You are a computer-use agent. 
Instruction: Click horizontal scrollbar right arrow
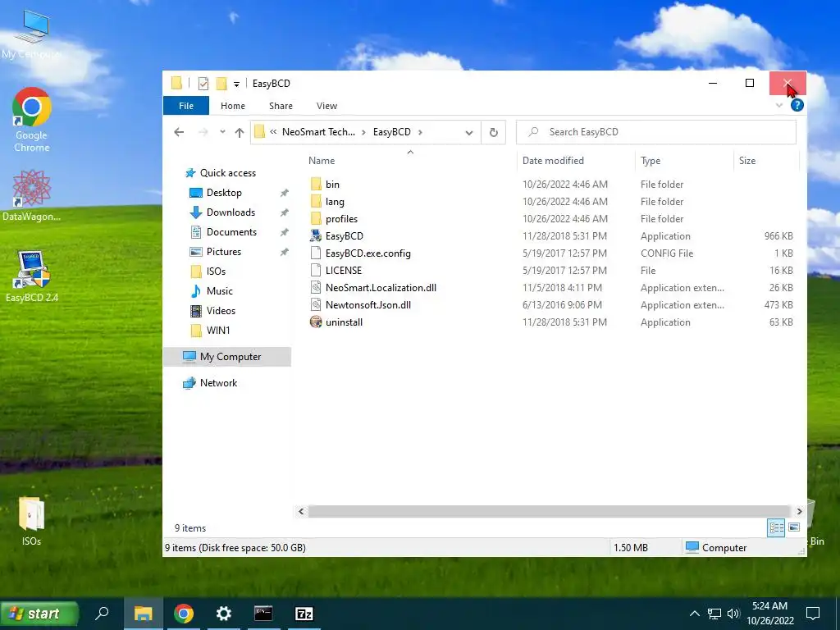tap(799, 512)
